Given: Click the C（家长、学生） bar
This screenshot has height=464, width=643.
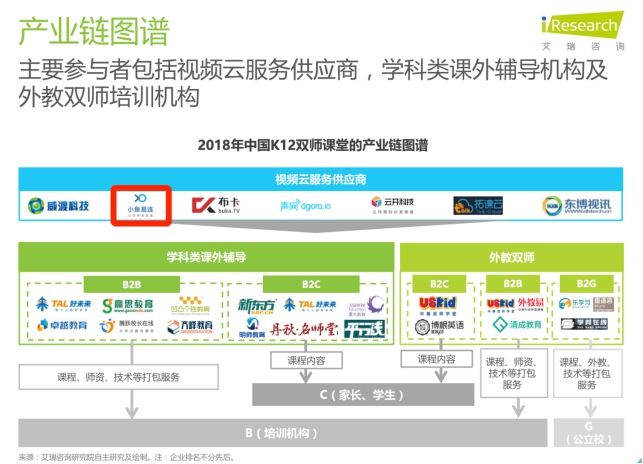Looking at the screenshot, I should tap(363, 395).
